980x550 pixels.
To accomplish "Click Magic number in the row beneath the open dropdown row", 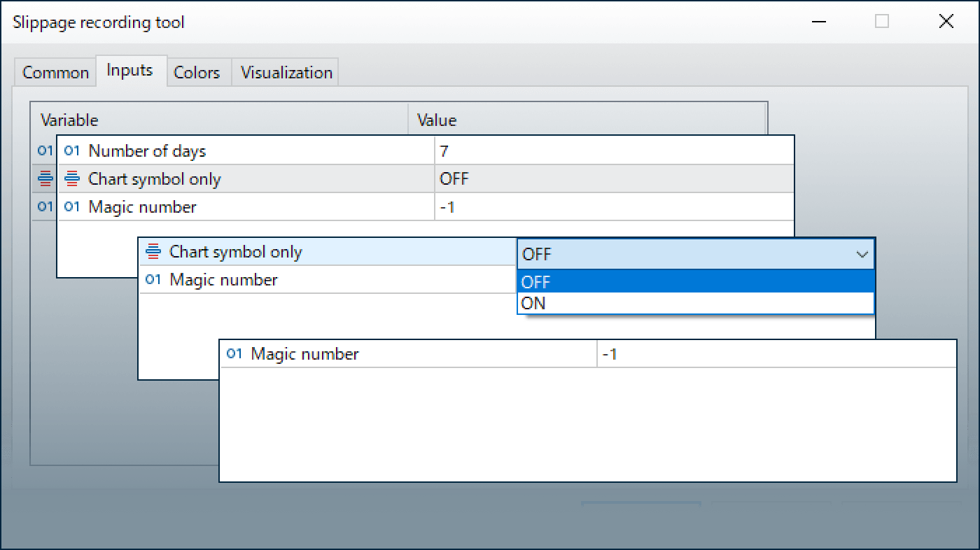I will [x=224, y=280].
